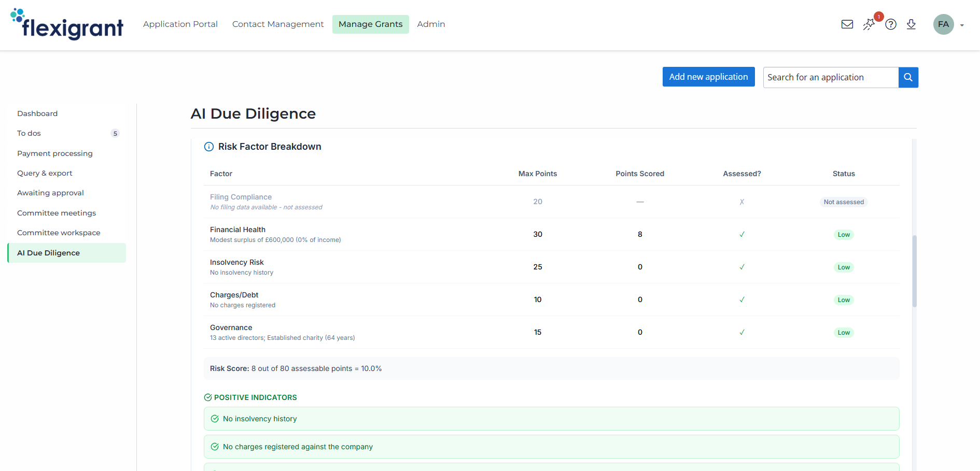The width and height of the screenshot is (980, 471).
Task: Click the Factor column header
Action: coord(221,174)
